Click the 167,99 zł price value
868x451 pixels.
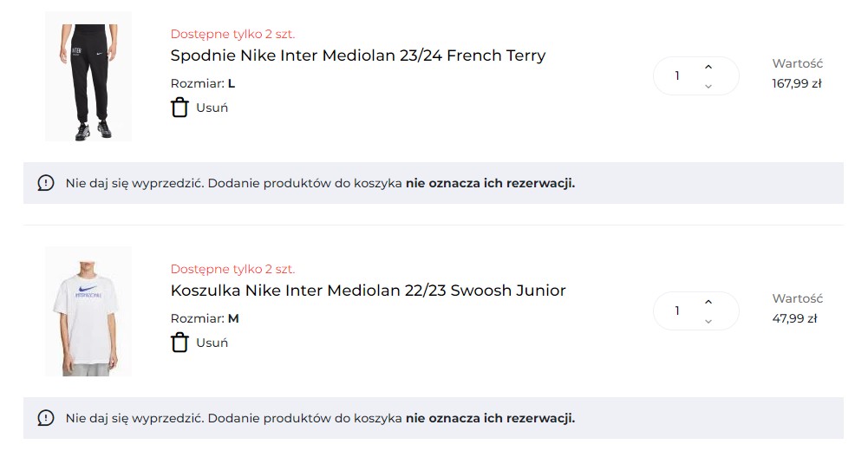click(796, 84)
